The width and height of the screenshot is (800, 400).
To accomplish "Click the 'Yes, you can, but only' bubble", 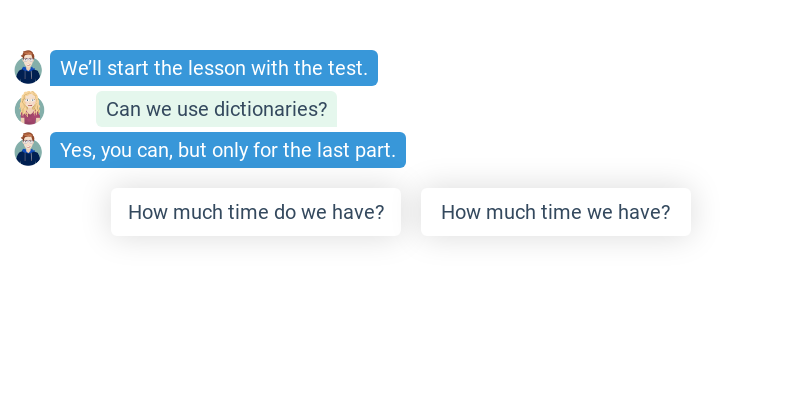I will pos(228,150).
